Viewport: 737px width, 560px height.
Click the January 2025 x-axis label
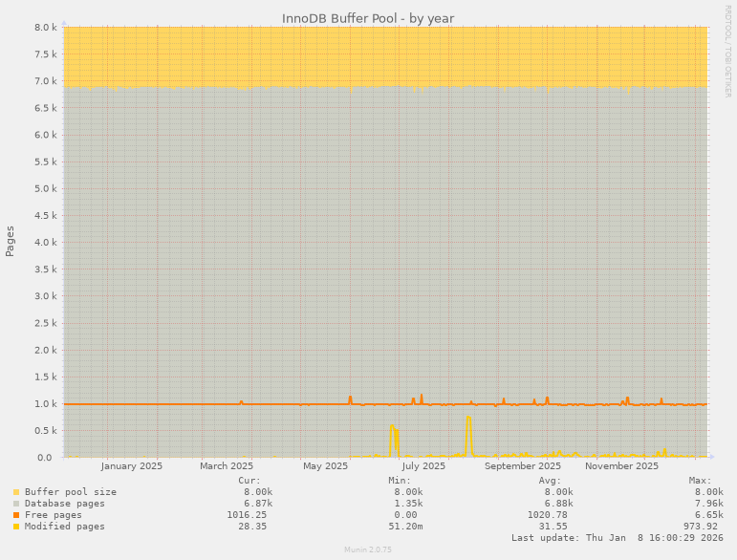point(132,466)
